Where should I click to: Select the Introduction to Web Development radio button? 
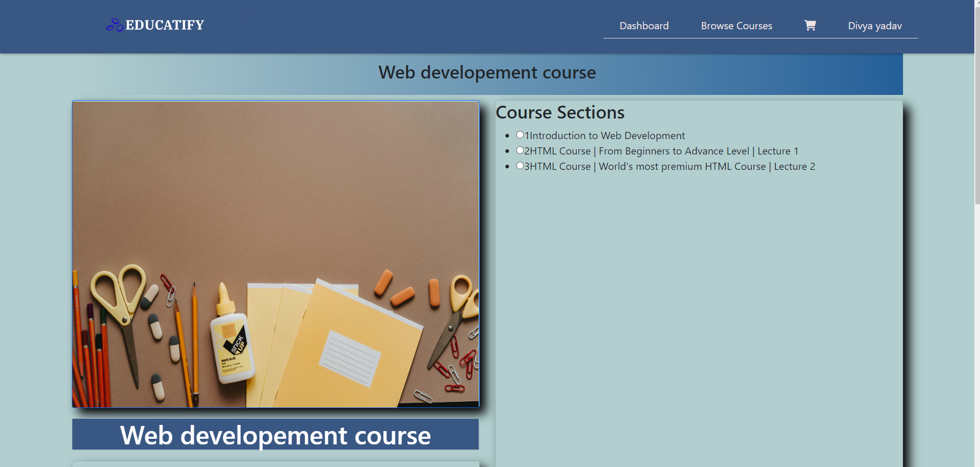pyautogui.click(x=520, y=135)
